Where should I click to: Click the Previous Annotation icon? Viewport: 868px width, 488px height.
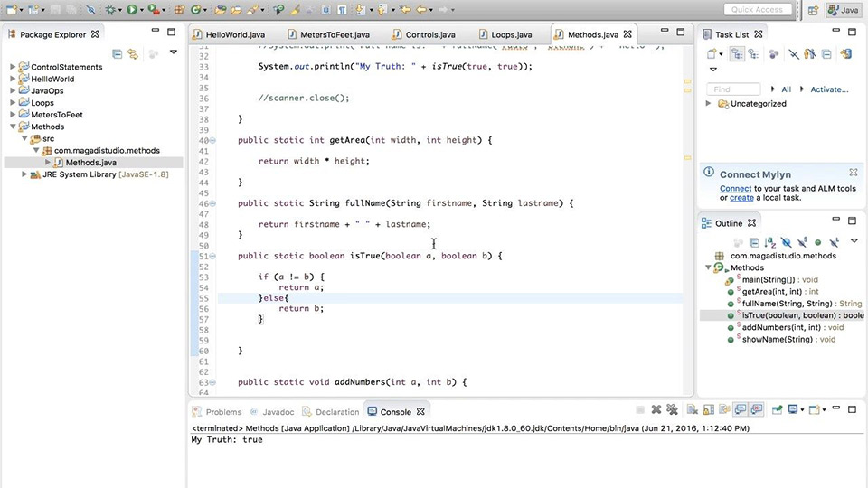coord(382,9)
